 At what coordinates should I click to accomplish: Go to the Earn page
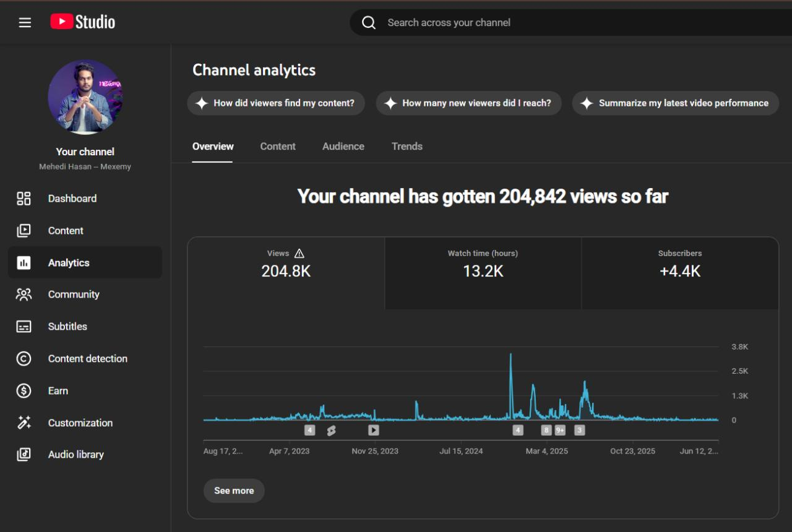tap(85, 391)
